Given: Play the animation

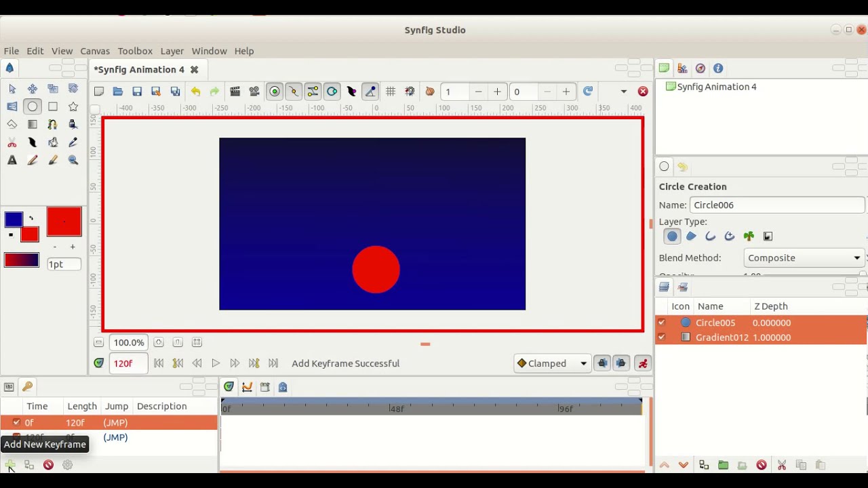Looking at the screenshot, I should [x=216, y=363].
